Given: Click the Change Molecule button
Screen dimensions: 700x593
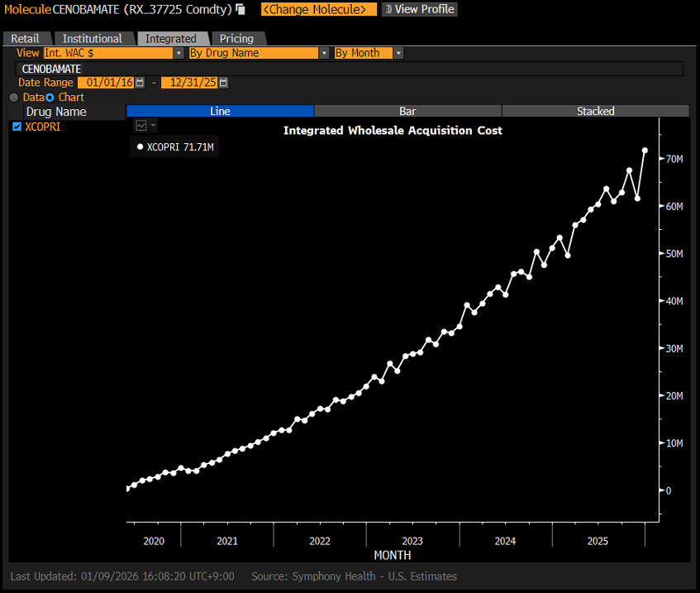Looking at the screenshot, I should [319, 9].
